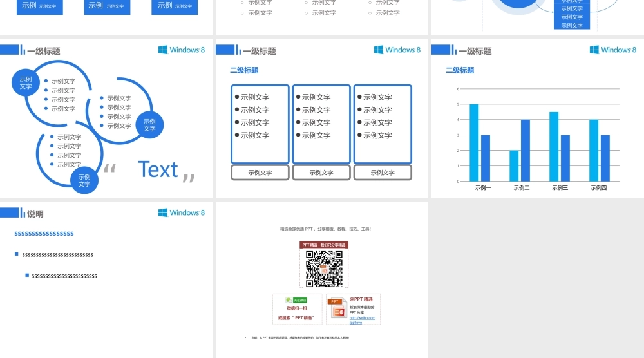Click the '@PPT 精选' red heading
Viewport: 644px width, 358px height.
coord(361,299)
